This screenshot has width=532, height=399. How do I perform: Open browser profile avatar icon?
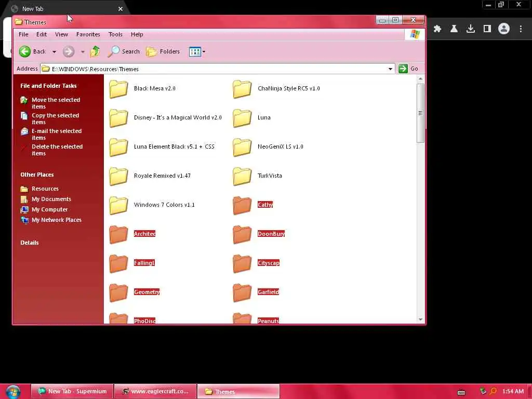coord(504,29)
